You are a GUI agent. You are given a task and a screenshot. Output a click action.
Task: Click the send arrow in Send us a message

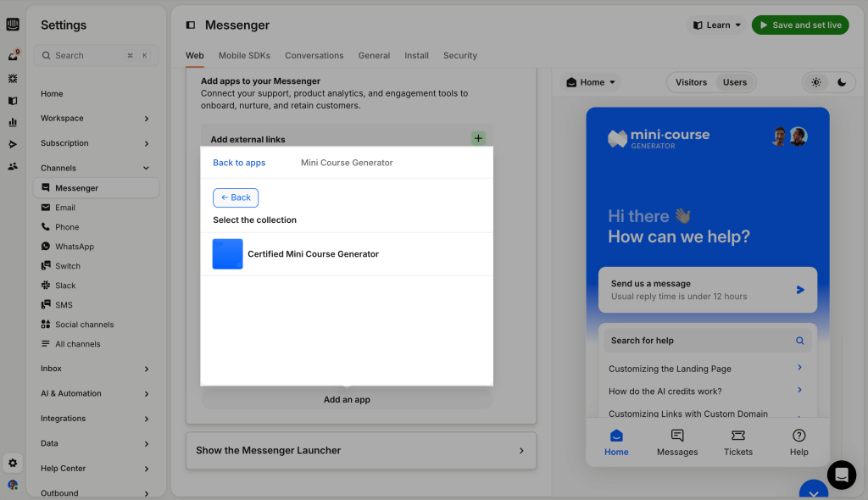[800, 290]
